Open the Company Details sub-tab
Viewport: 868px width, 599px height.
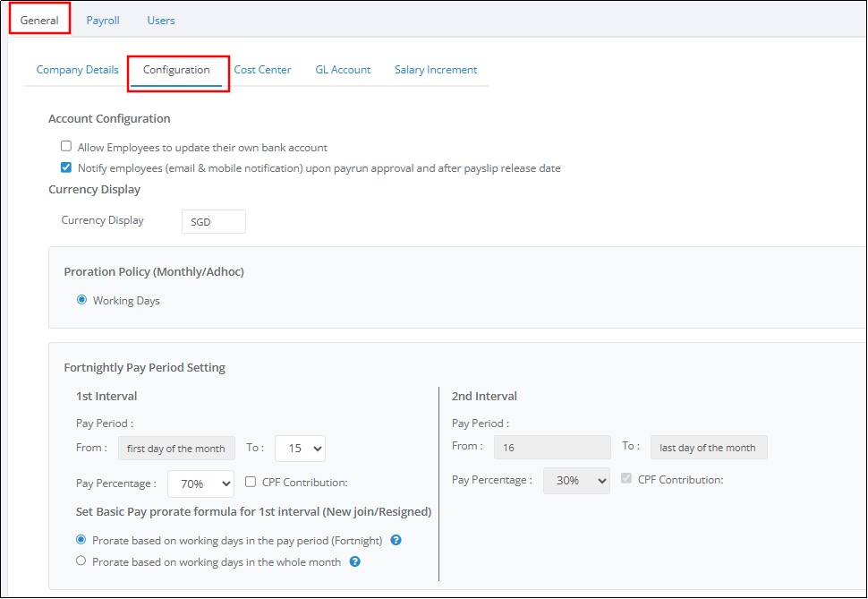pyautogui.click(x=78, y=70)
